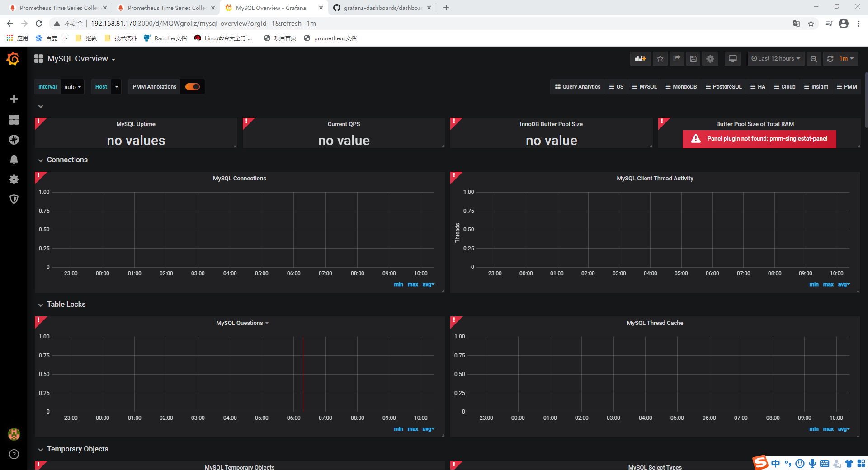The width and height of the screenshot is (868, 470).
Task: Click the Add panel icon
Action: coord(641,59)
